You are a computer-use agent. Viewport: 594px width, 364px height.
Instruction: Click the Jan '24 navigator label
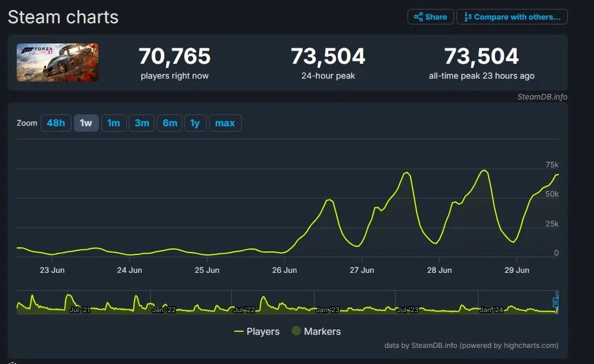492,310
